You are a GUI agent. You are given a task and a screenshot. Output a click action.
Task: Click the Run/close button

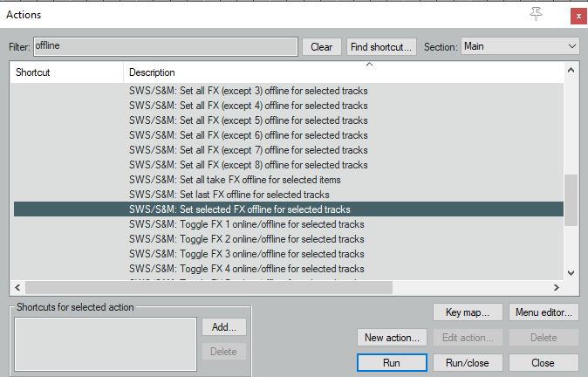tap(468, 363)
